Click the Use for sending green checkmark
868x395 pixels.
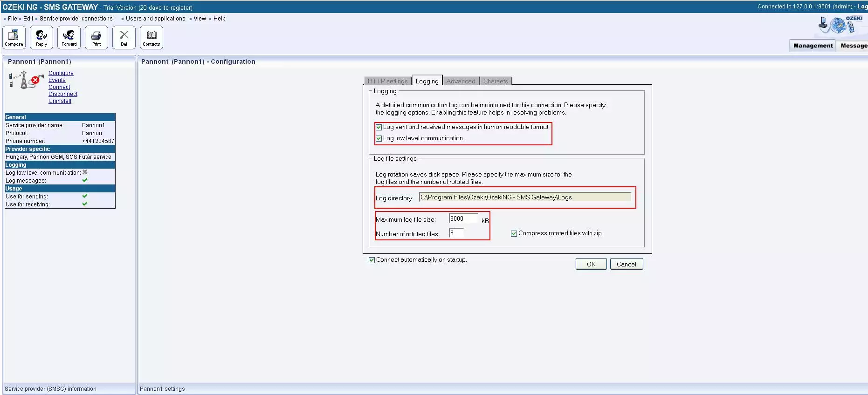(x=85, y=196)
